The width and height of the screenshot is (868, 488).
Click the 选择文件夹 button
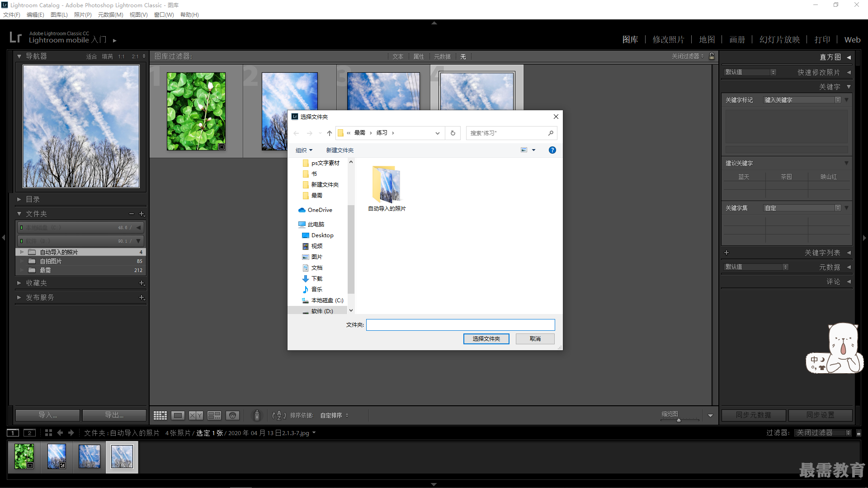tap(486, 339)
